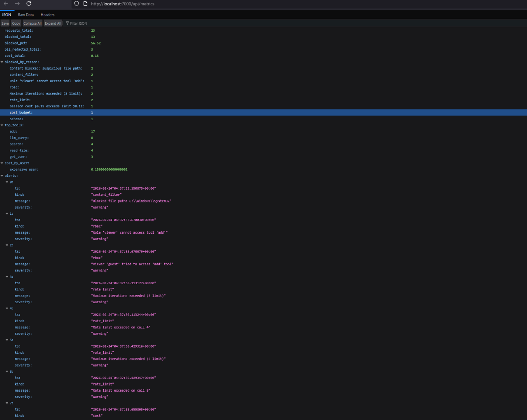Click "Rate limit exceeded on call 5"
The height and width of the screenshot is (420, 527).
(121, 390)
